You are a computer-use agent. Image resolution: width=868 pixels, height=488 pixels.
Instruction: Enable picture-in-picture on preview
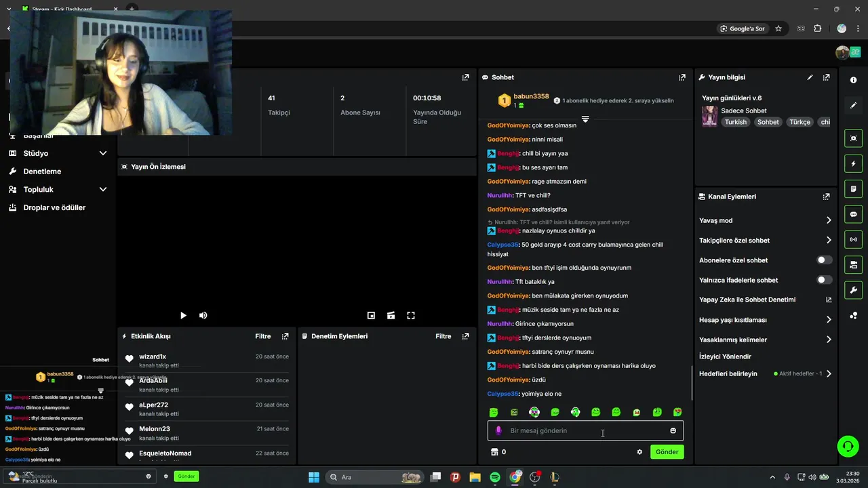[x=371, y=315]
